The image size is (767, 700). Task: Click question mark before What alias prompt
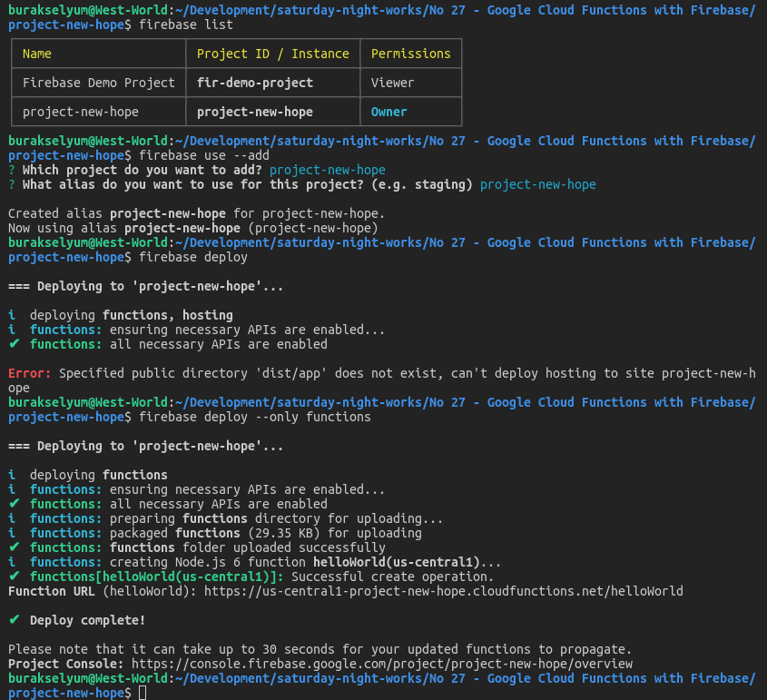pyautogui.click(x=12, y=184)
